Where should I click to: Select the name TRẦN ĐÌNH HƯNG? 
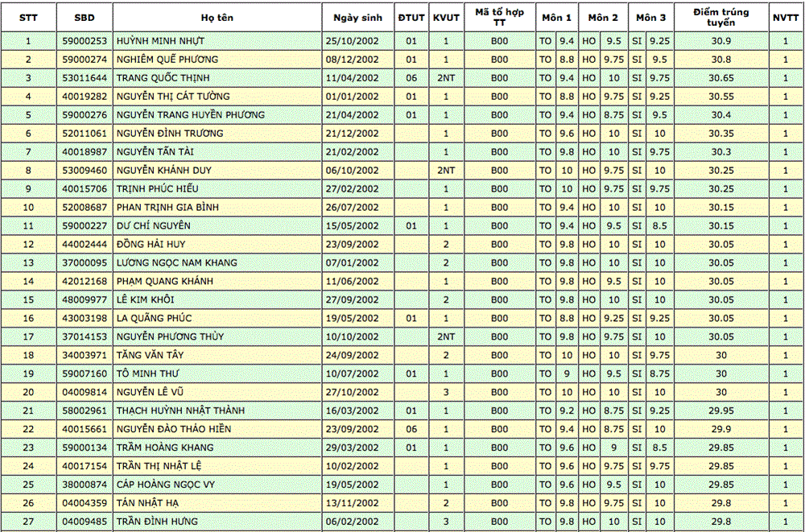tap(158, 522)
